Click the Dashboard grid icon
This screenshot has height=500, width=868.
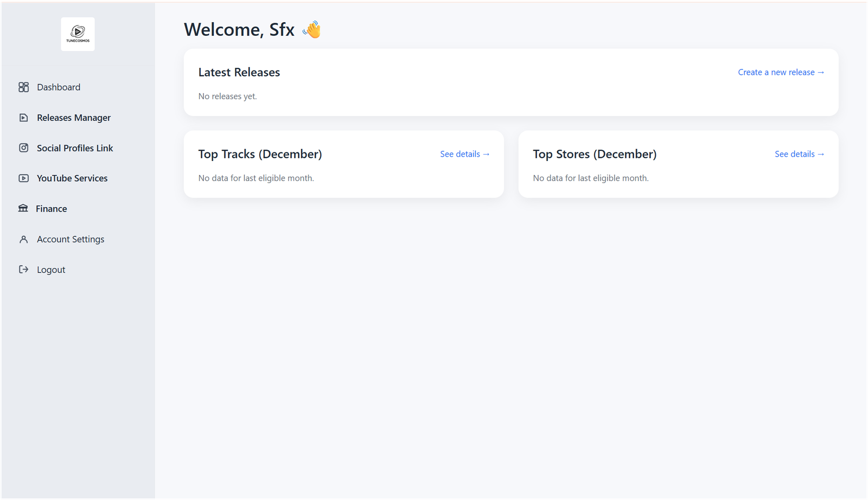pyautogui.click(x=23, y=87)
